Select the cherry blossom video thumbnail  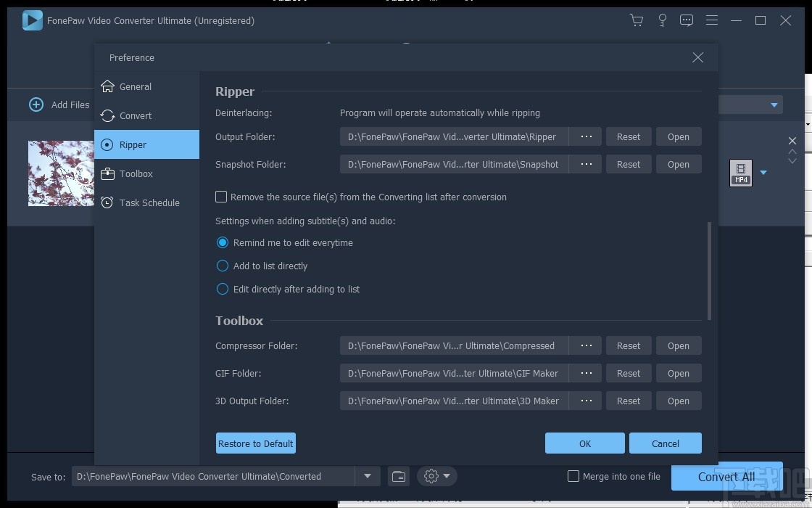[x=61, y=173]
